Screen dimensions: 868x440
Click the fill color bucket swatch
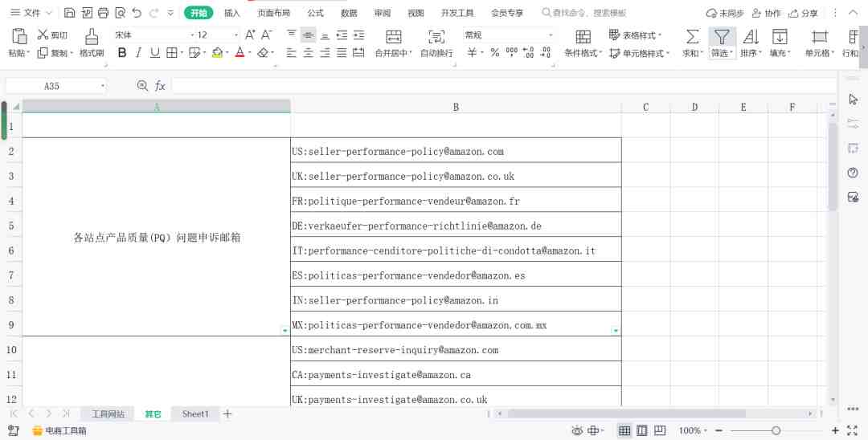(217, 52)
